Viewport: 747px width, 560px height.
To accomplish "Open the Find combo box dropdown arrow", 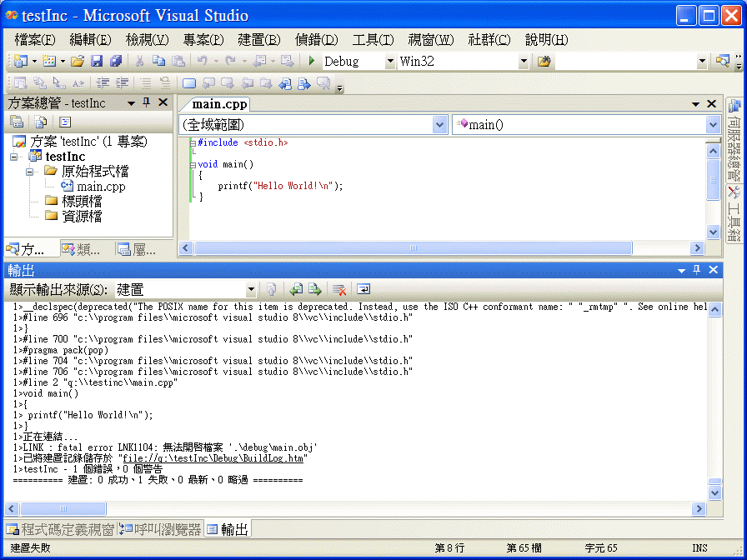I will click(x=702, y=61).
